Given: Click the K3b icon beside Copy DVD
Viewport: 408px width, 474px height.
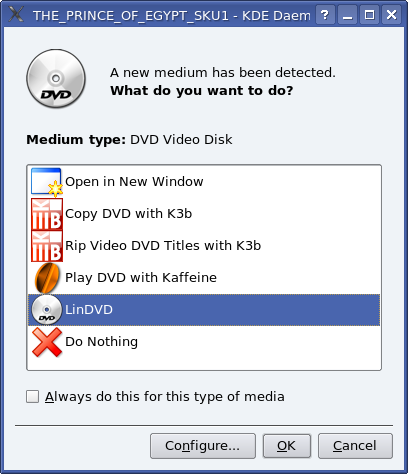Looking at the screenshot, I should coord(47,214).
